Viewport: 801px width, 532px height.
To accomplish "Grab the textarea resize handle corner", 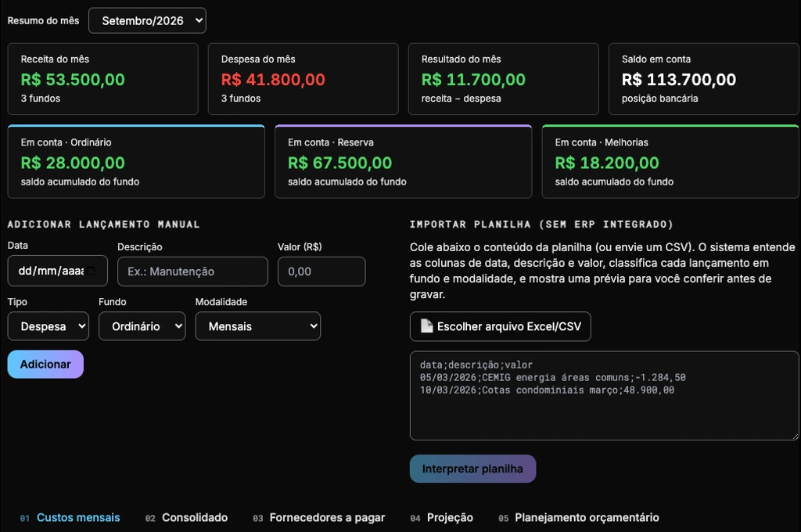I will pyautogui.click(x=795, y=436).
